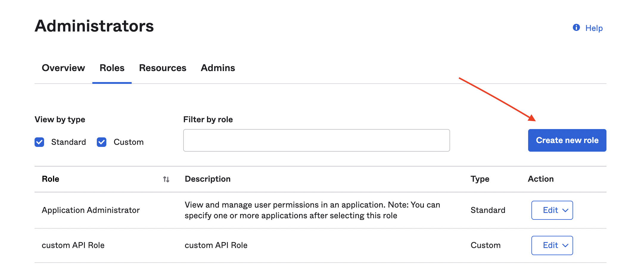Select the custom API Role row

pos(73,245)
